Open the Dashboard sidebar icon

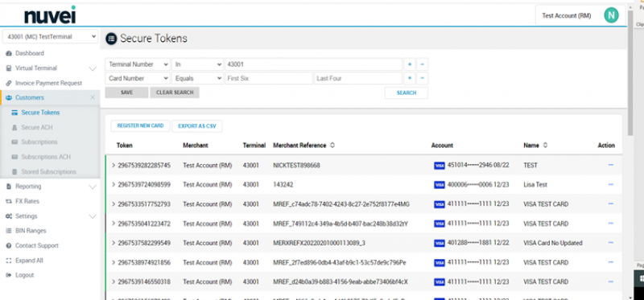[9, 53]
